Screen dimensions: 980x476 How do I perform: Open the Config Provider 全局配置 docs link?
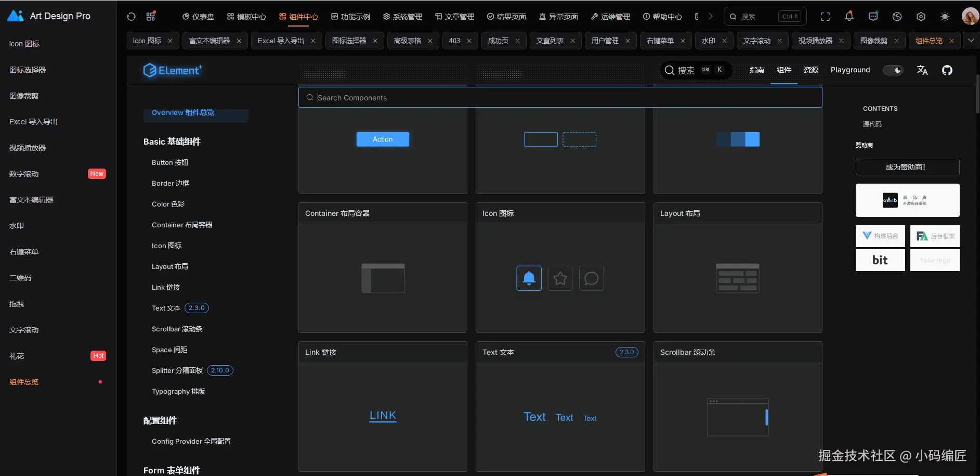(x=191, y=441)
